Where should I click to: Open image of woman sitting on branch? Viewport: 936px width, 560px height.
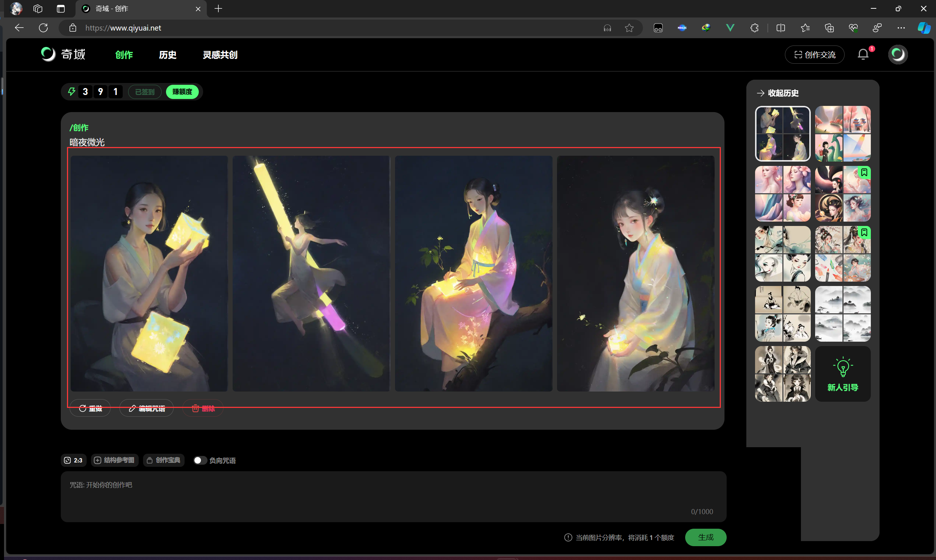click(474, 274)
